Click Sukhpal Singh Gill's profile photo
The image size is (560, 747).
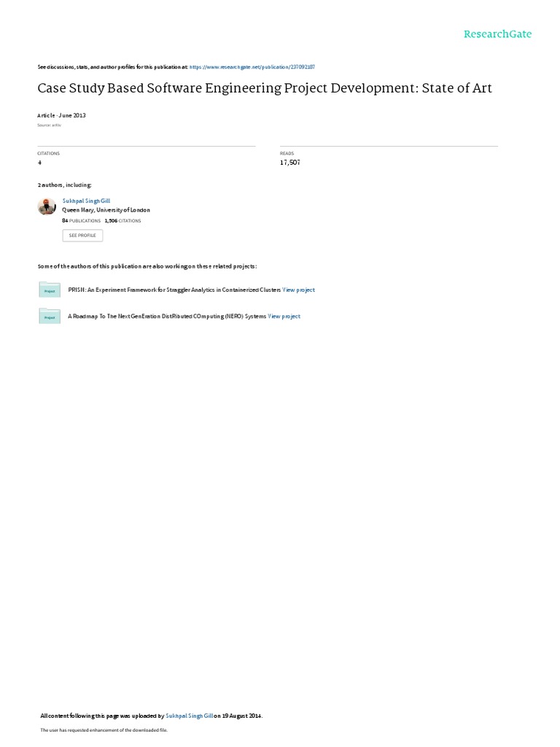47,206
